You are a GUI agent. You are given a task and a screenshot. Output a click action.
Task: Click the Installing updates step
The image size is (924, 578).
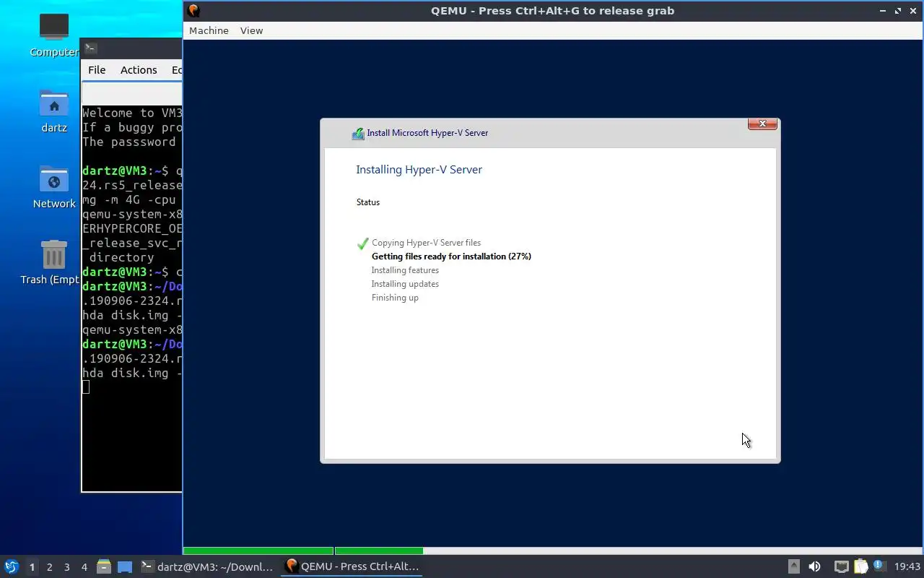[405, 284]
